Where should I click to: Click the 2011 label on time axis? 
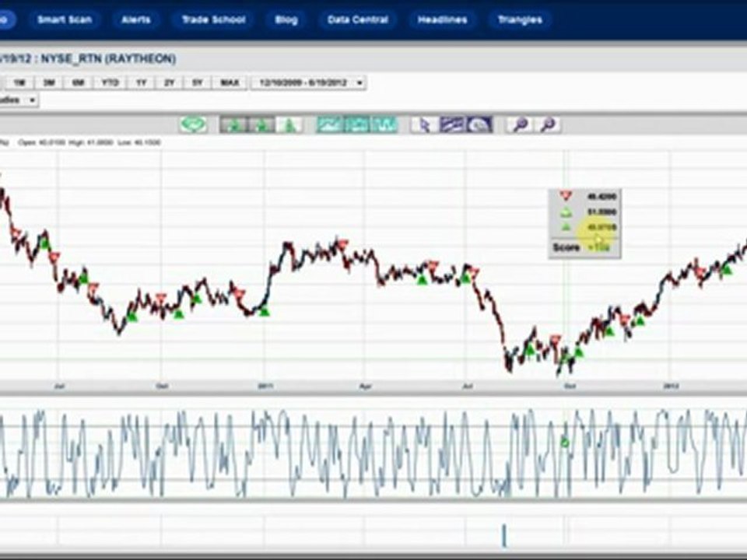[x=265, y=386]
